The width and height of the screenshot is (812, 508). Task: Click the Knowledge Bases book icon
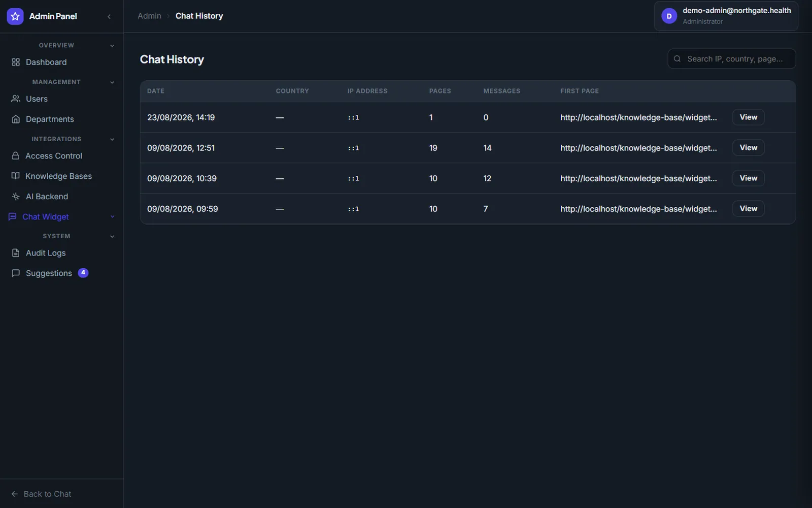(x=16, y=176)
